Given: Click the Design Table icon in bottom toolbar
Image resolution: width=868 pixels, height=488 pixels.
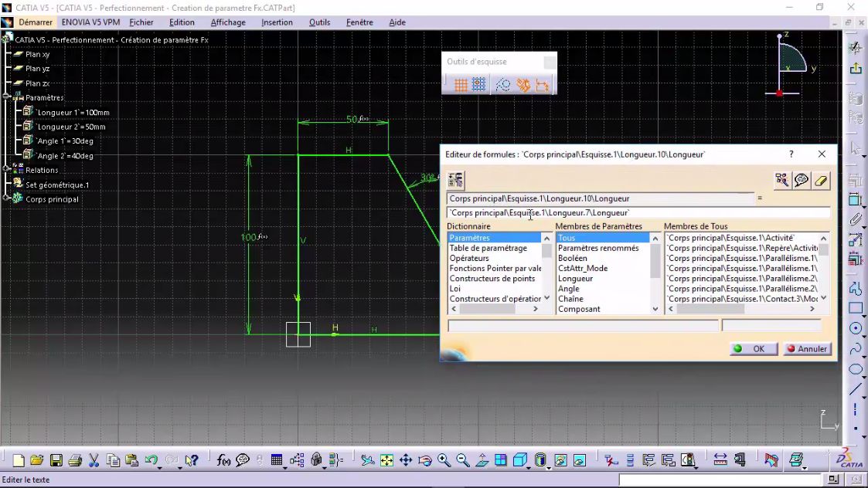Looking at the screenshot, I should 277,460.
